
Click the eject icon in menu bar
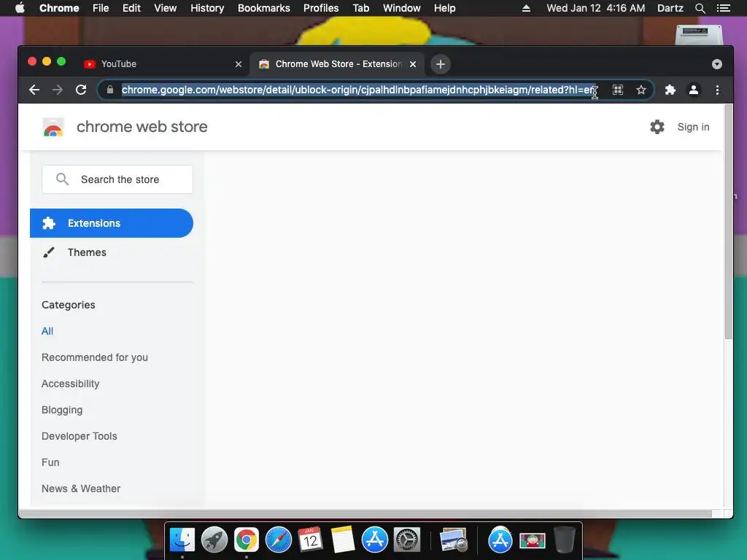point(526,8)
